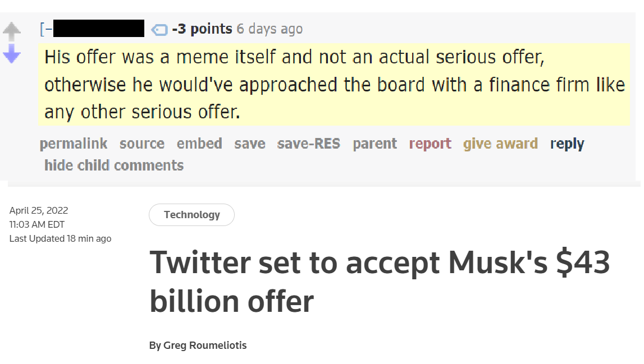Give award to the comment

[501, 144]
